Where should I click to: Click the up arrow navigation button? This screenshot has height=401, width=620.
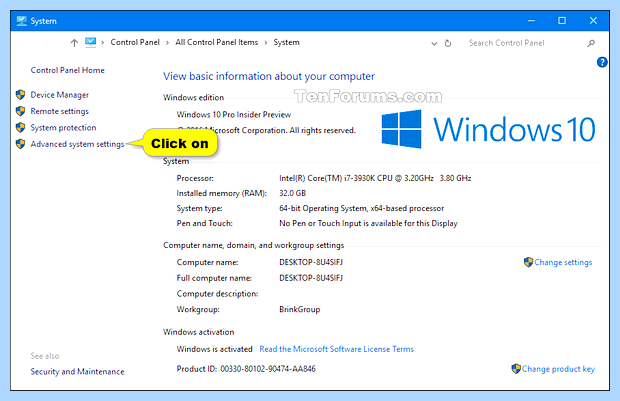click(74, 43)
